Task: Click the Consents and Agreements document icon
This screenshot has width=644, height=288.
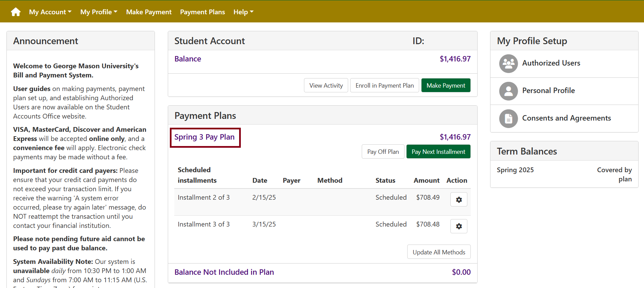Action: pos(508,119)
